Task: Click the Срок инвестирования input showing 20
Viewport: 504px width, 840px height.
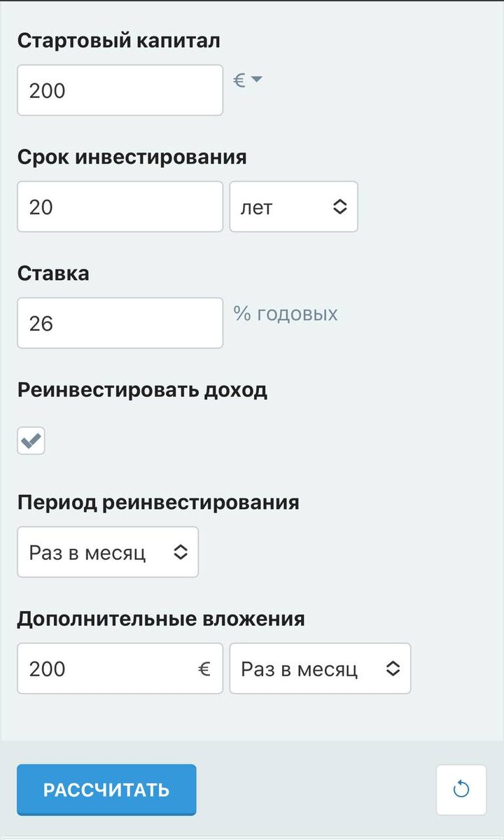Action: [x=119, y=206]
